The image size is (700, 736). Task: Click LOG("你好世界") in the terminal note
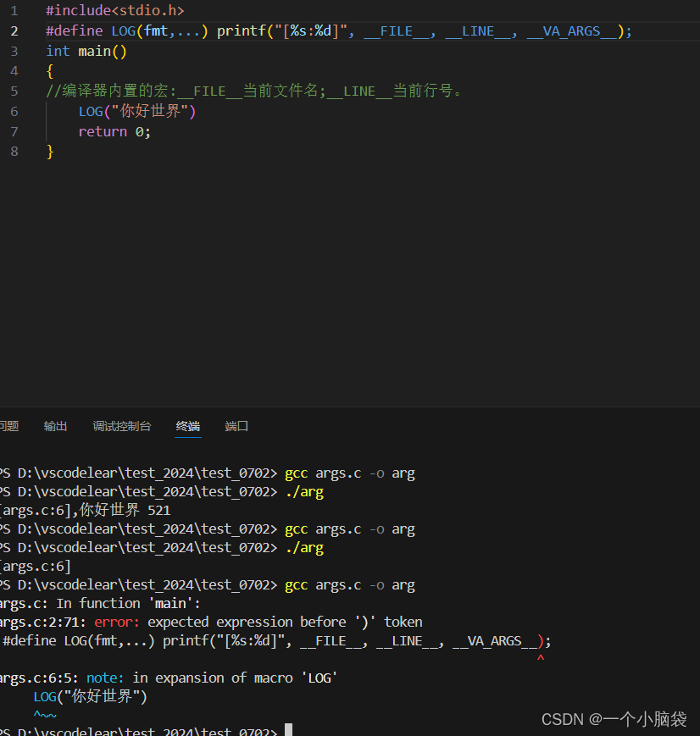[x=90, y=696]
